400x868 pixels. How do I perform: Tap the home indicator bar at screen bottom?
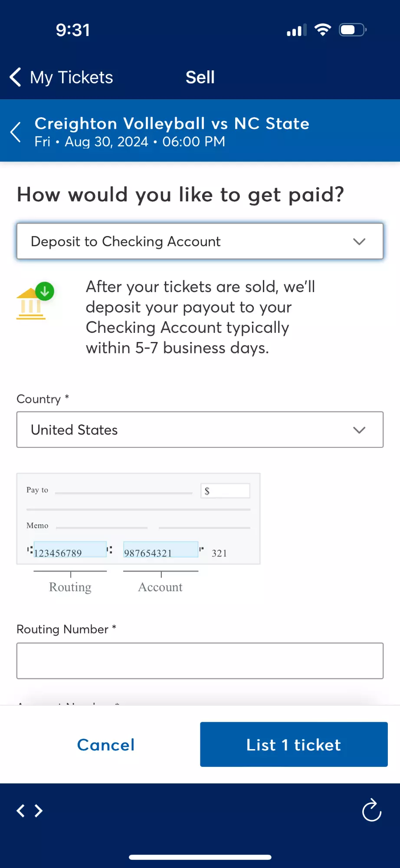[200, 857]
